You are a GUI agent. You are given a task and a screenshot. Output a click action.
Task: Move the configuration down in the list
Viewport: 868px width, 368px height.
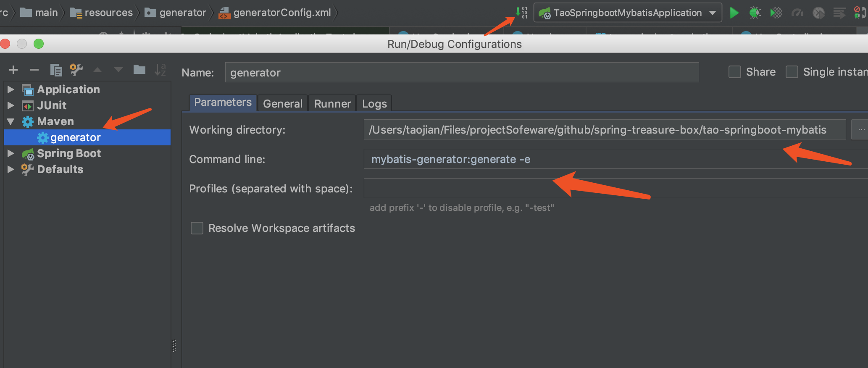click(x=118, y=70)
